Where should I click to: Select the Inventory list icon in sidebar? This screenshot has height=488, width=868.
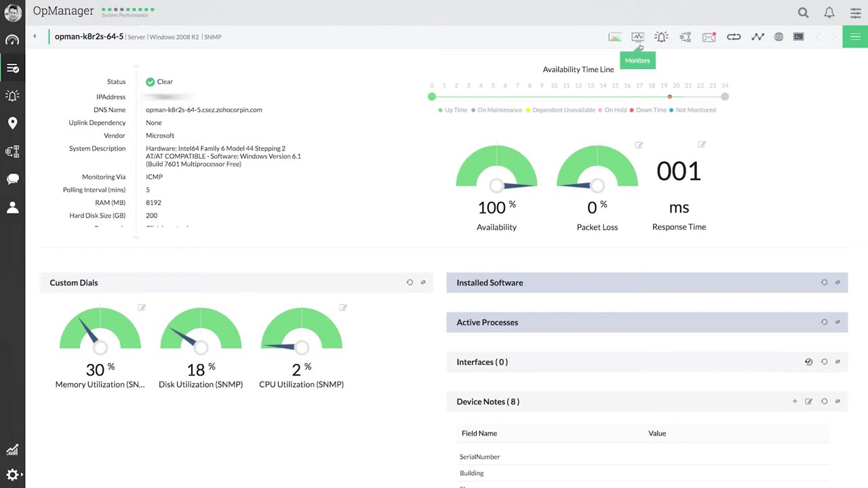pyautogui.click(x=12, y=68)
